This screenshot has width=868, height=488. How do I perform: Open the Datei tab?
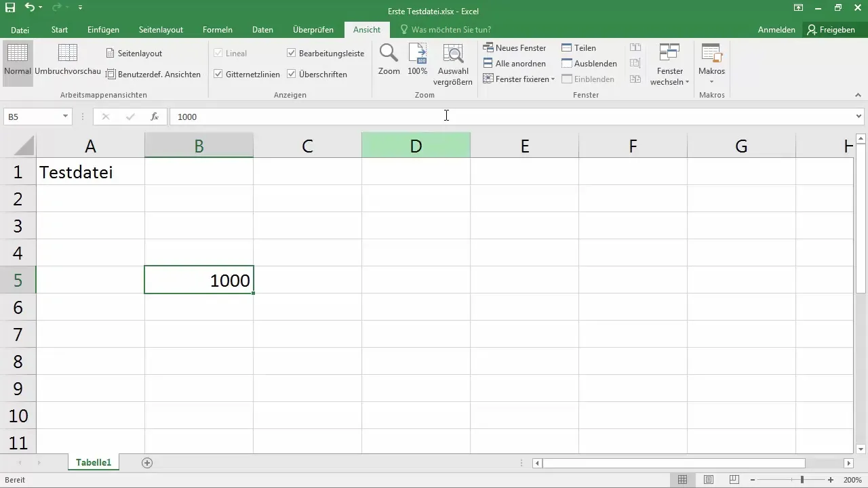[20, 30]
